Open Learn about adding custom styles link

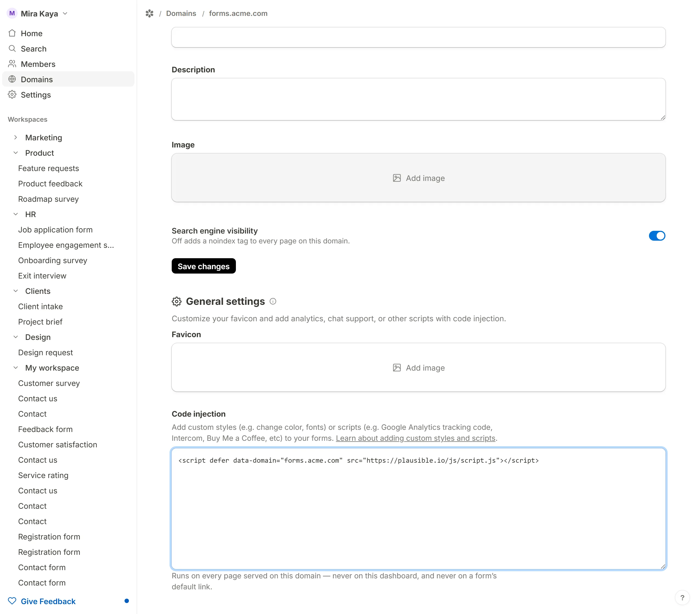pyautogui.click(x=415, y=438)
